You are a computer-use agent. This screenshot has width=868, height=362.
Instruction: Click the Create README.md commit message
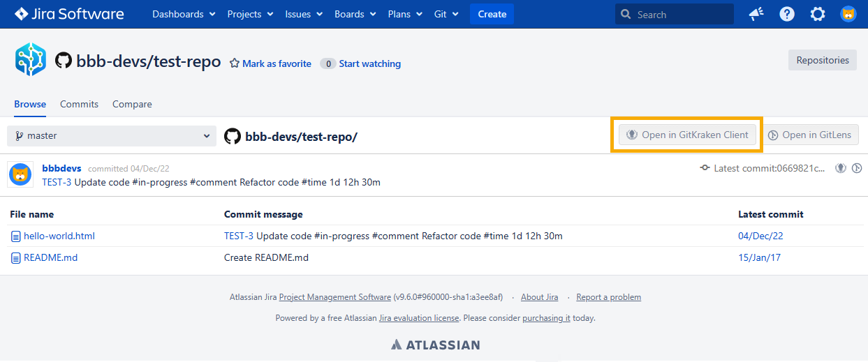[x=266, y=257]
